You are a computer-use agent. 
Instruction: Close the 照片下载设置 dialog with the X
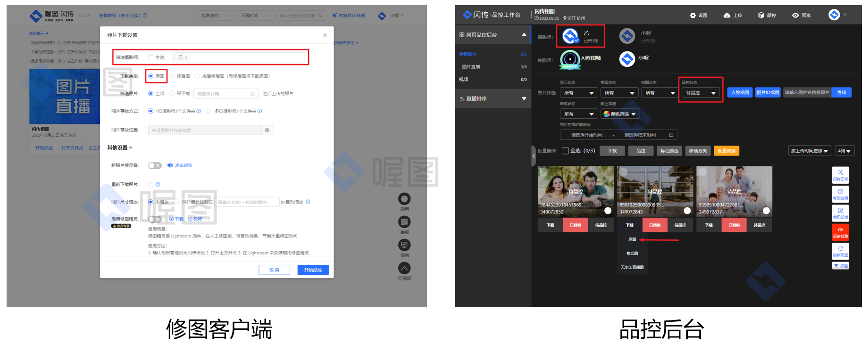click(325, 35)
